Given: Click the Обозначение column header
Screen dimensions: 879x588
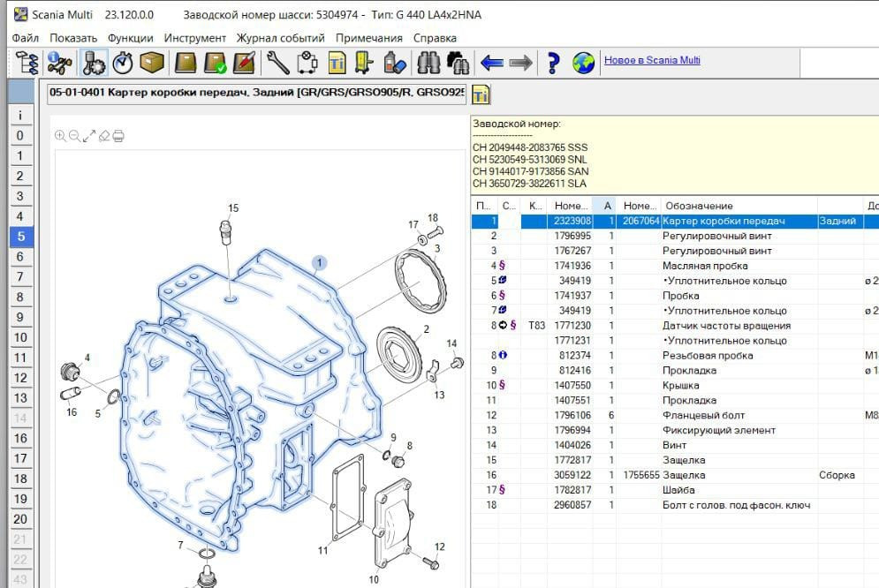Looking at the screenshot, I should click(699, 206).
